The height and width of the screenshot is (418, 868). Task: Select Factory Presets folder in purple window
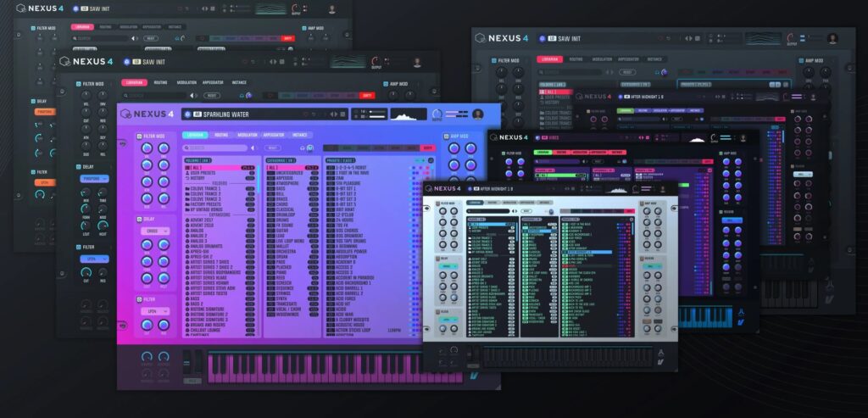[x=220, y=203]
